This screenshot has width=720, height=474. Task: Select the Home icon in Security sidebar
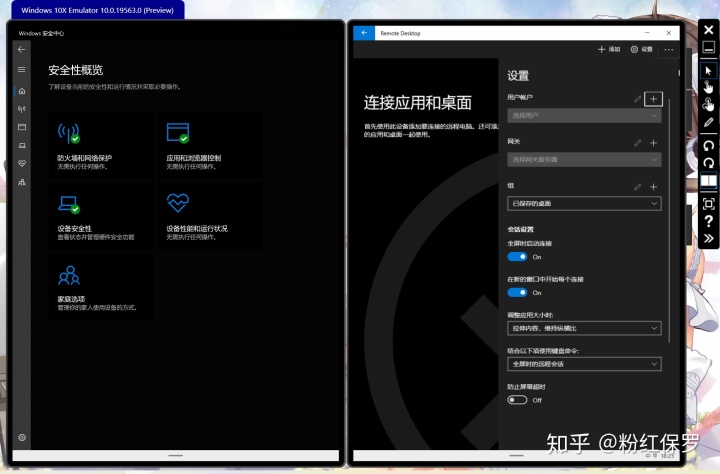pyautogui.click(x=22, y=91)
